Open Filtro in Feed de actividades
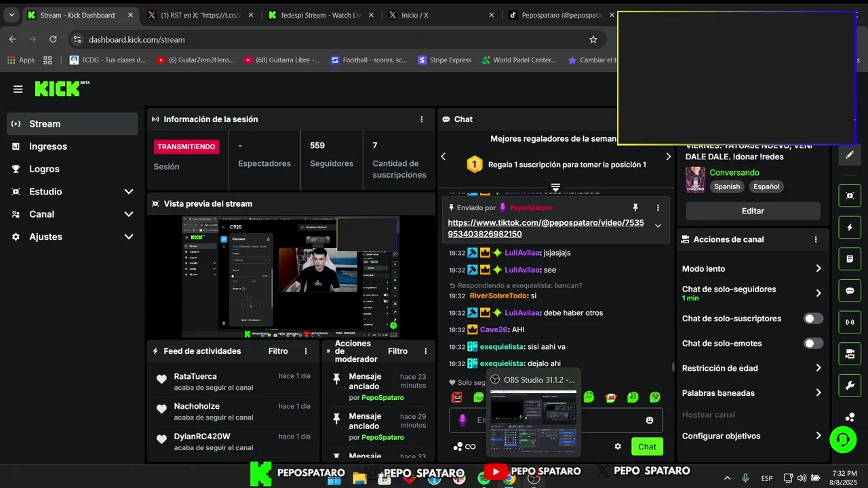The height and width of the screenshot is (488, 868). pos(278,351)
